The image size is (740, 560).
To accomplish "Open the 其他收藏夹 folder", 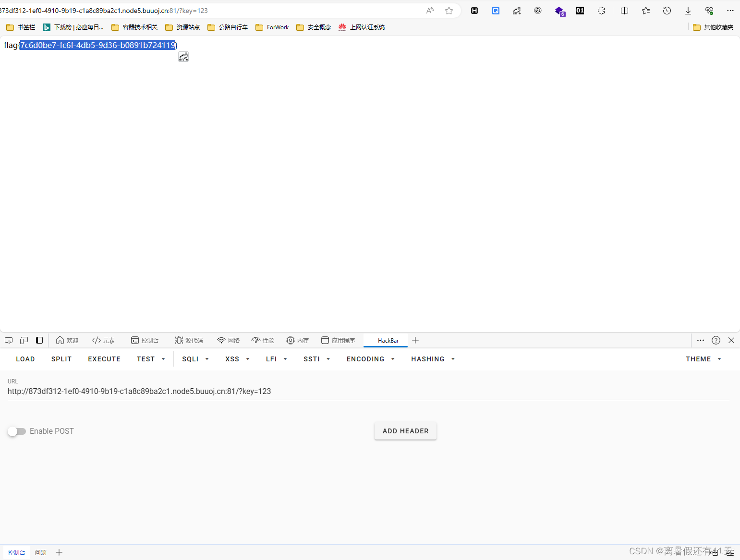I will click(713, 27).
